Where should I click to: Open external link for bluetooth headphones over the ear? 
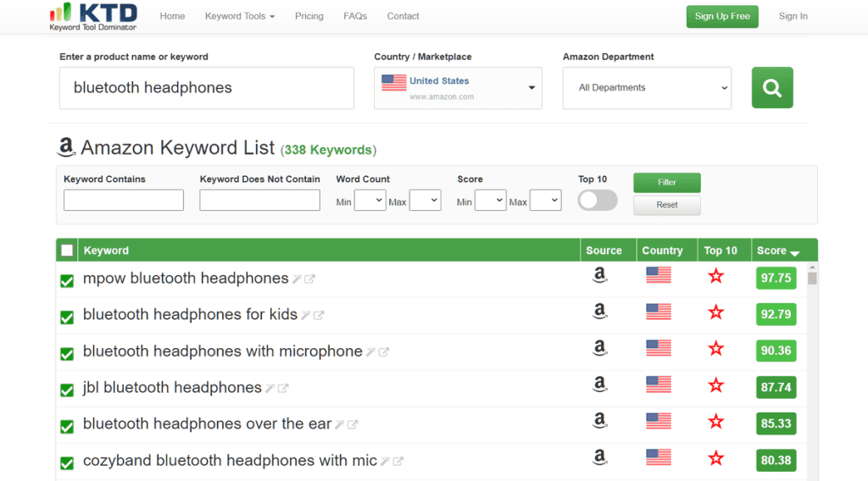tap(353, 424)
